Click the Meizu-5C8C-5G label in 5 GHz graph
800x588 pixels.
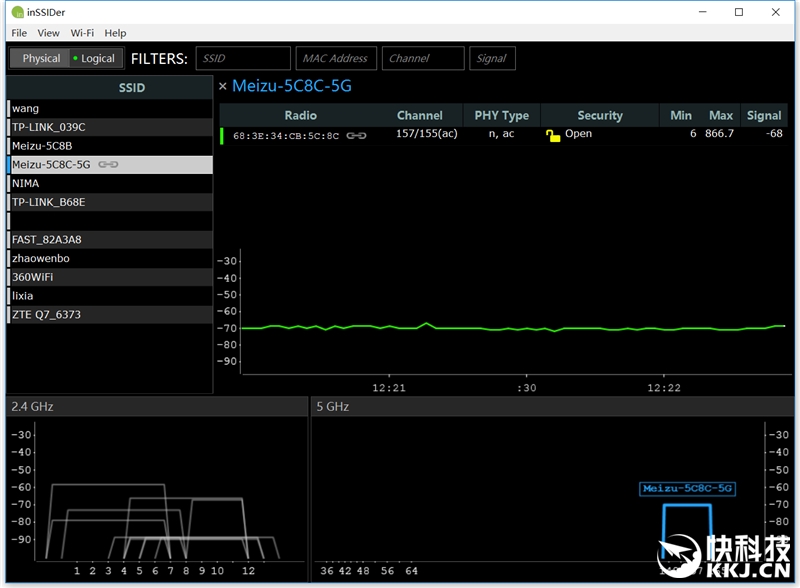click(688, 489)
